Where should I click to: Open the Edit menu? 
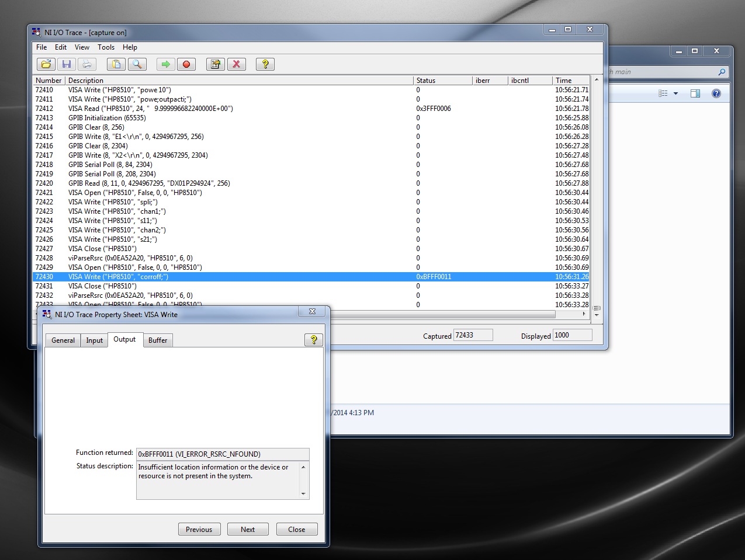(x=61, y=47)
